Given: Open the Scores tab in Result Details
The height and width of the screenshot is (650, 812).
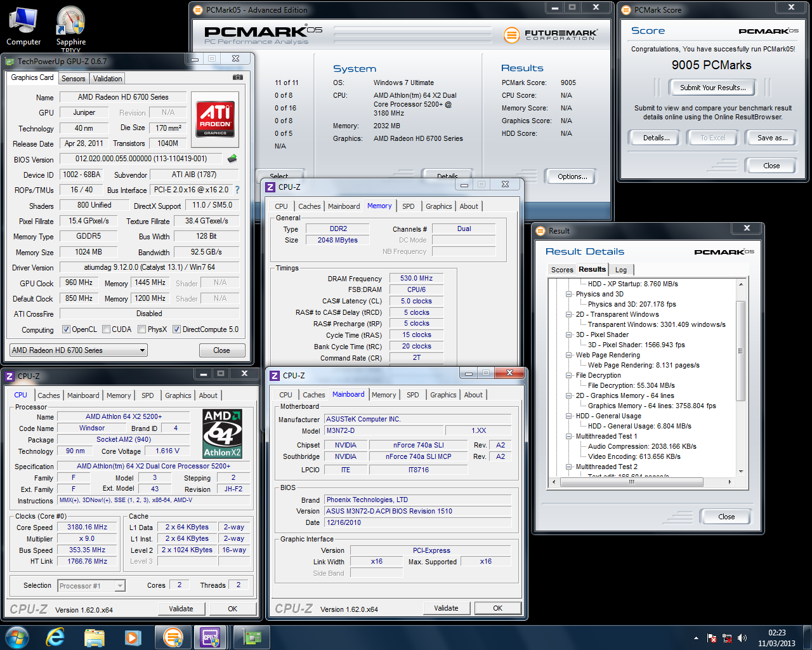Looking at the screenshot, I should click(x=562, y=270).
